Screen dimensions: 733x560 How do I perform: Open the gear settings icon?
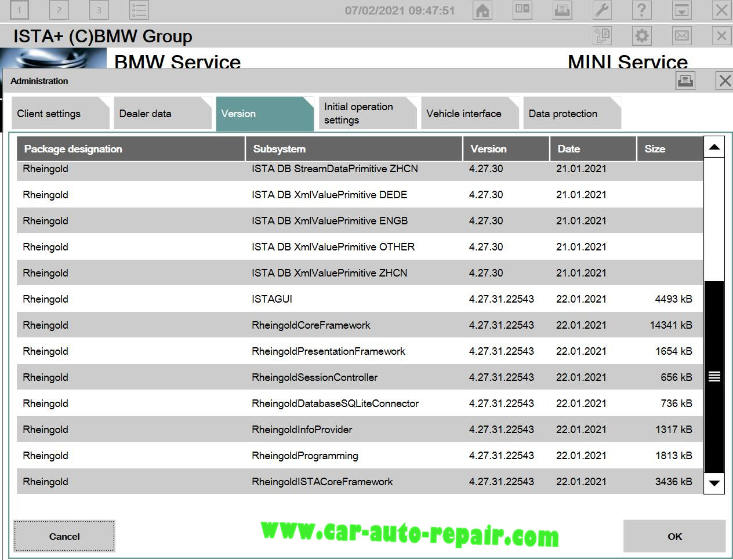coord(642,36)
